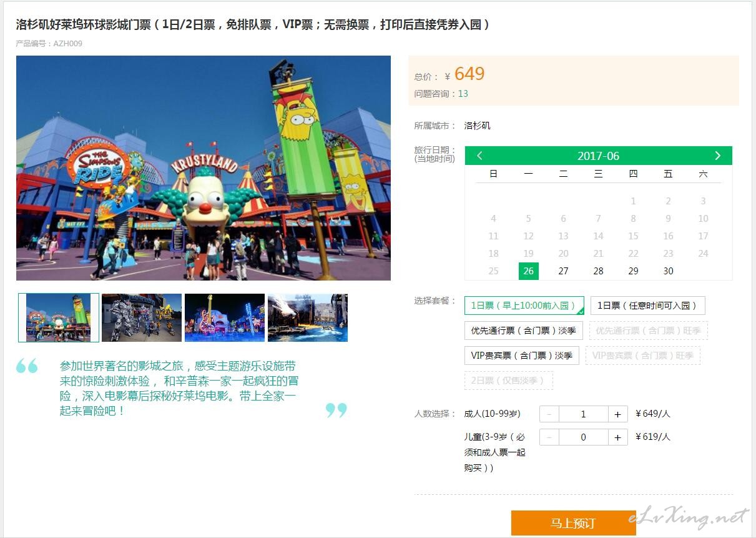The image size is (756, 538).
Task: Select date 27 in calendar
Action: [x=563, y=271]
